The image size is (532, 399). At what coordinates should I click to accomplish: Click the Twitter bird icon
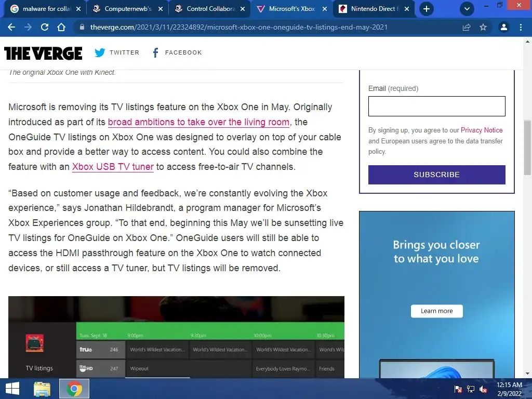click(x=100, y=52)
